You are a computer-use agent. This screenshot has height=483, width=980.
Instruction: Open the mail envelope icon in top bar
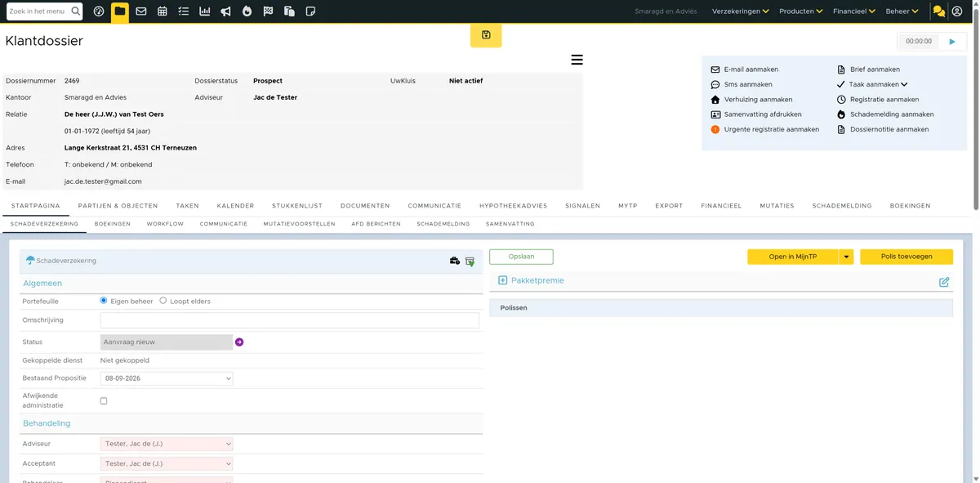(141, 11)
